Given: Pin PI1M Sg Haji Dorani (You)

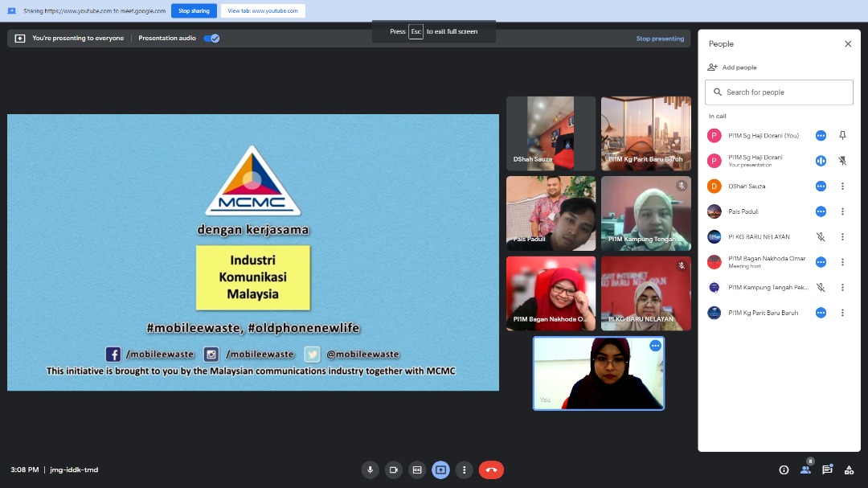Looking at the screenshot, I should (x=842, y=136).
